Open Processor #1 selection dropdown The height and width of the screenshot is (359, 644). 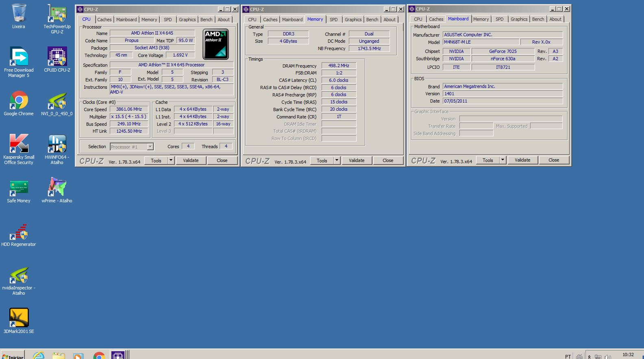click(x=150, y=147)
